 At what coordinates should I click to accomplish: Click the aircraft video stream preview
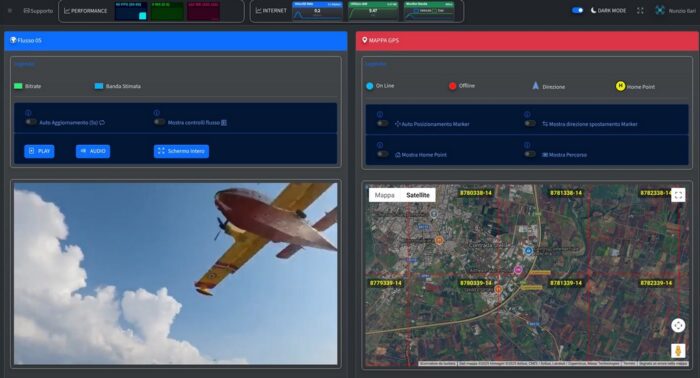point(175,274)
